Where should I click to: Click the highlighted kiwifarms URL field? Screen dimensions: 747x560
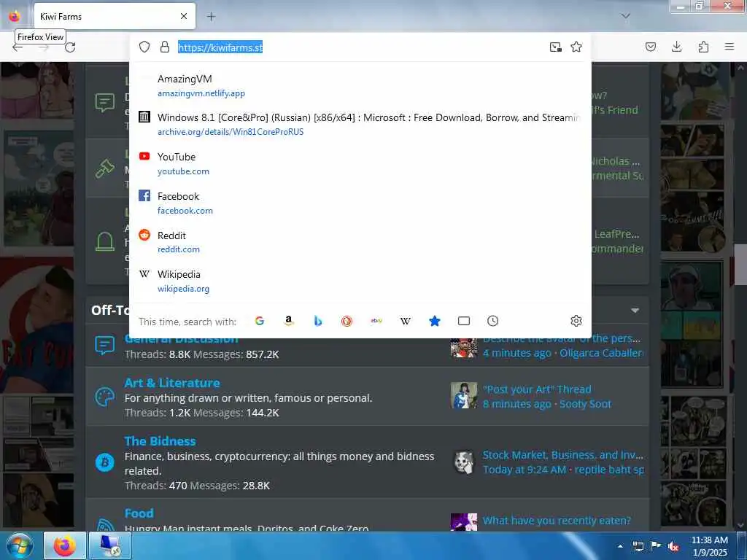220,47
